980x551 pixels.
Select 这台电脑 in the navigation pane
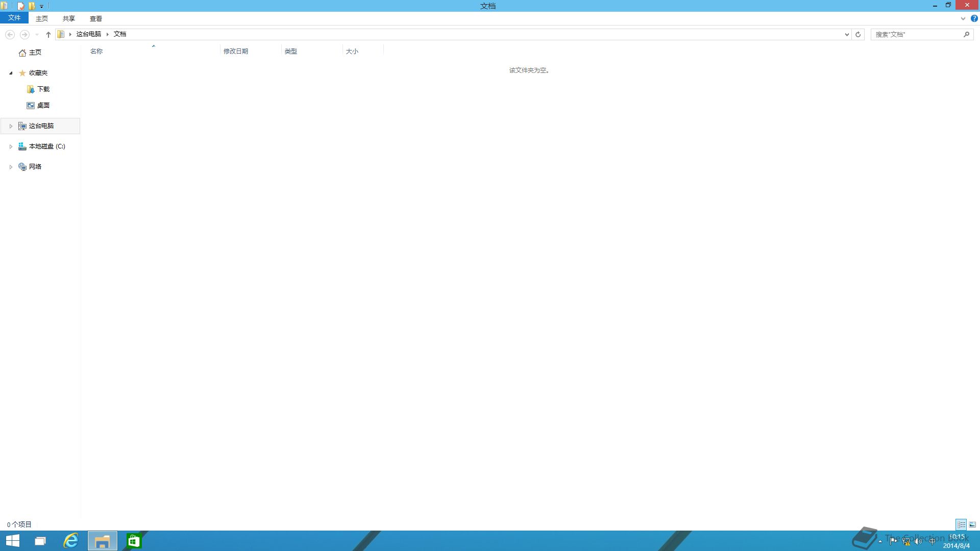41,126
